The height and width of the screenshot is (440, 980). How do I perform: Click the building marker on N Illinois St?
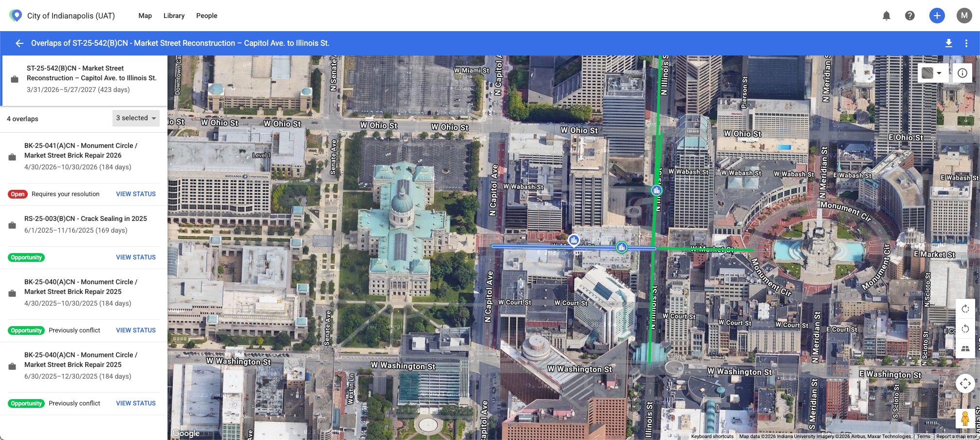tap(657, 190)
